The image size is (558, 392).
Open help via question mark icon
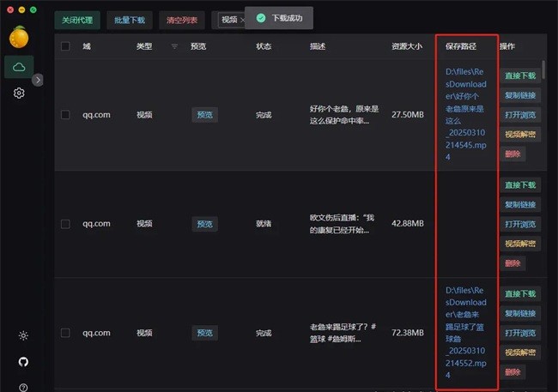pyautogui.click(x=22, y=387)
